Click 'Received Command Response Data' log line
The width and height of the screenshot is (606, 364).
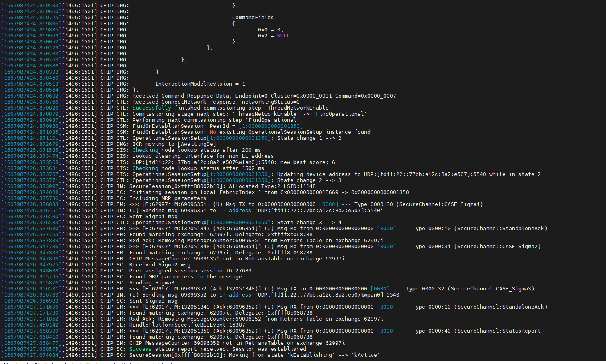click(x=264, y=96)
